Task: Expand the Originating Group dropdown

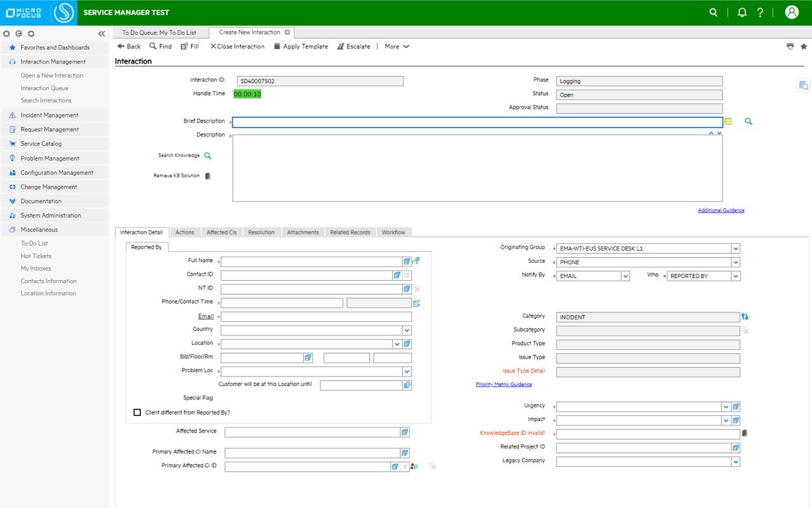Action: click(x=735, y=249)
